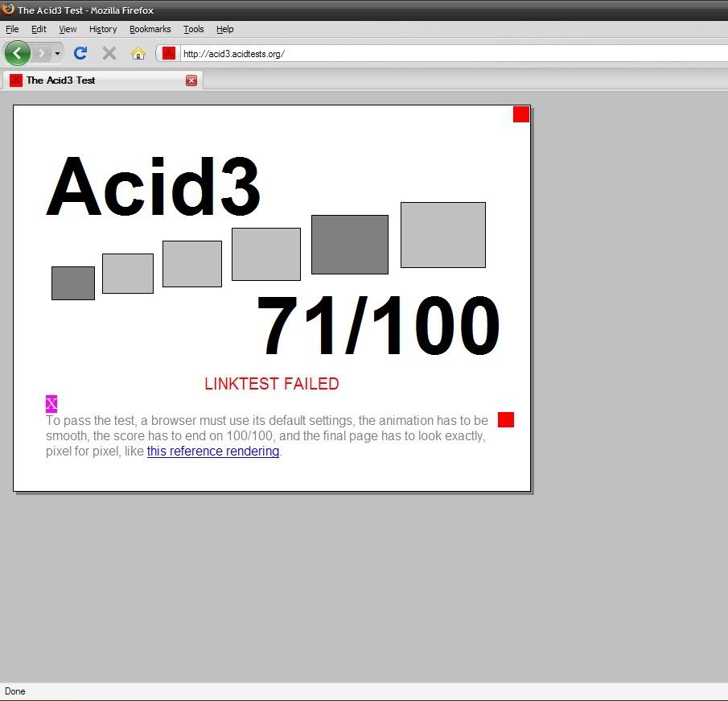Reload the page with the blue refresh icon
This screenshot has height=701, width=728.
(x=80, y=53)
